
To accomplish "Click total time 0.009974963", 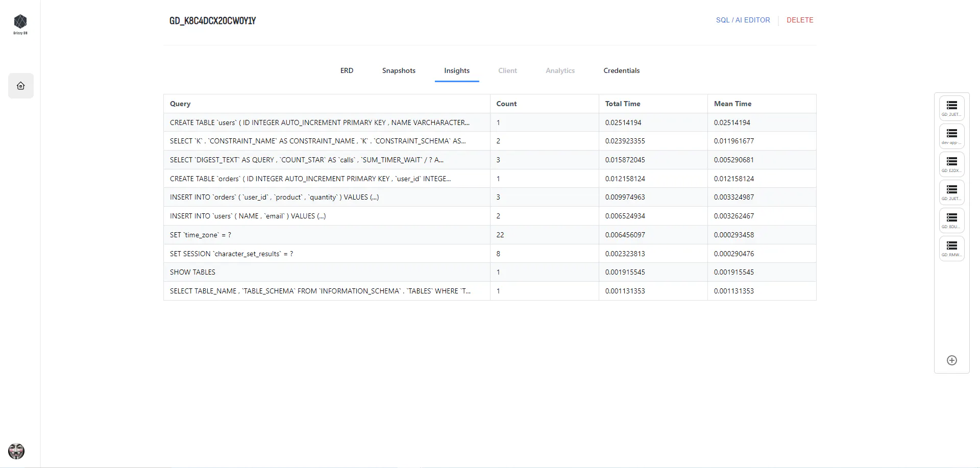I will click(625, 197).
